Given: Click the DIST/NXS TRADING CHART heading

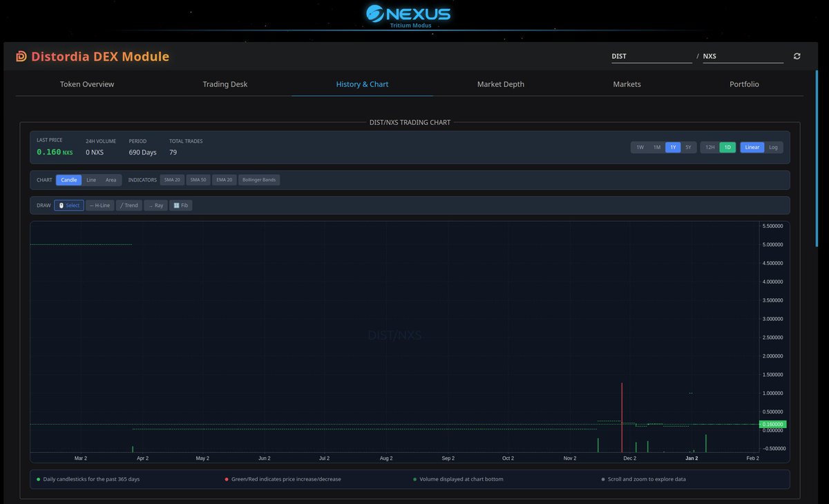Looking at the screenshot, I should point(410,123).
